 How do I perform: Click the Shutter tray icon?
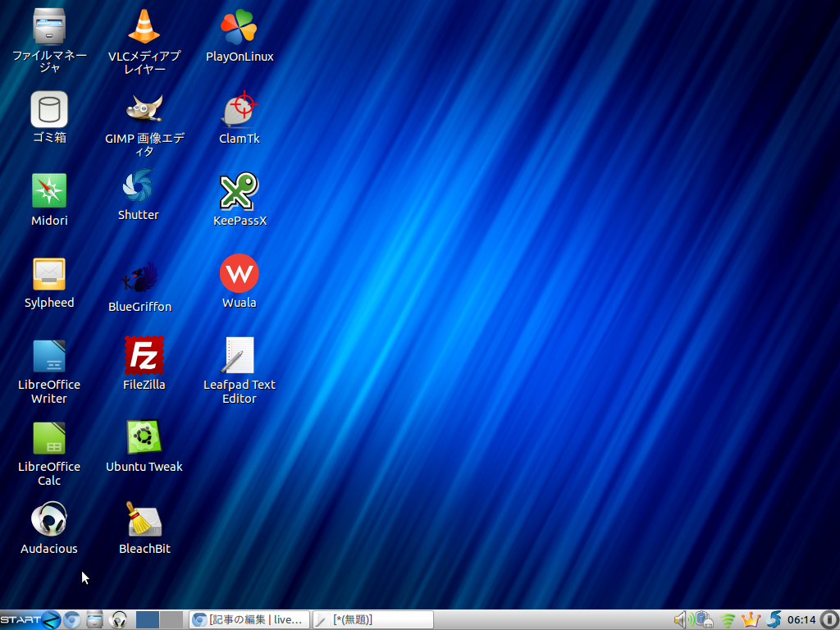pos(774,620)
